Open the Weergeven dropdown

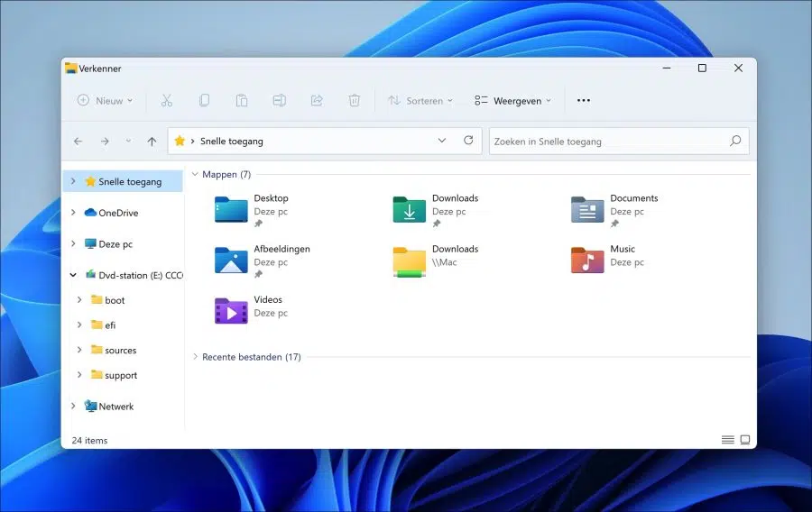click(x=513, y=100)
